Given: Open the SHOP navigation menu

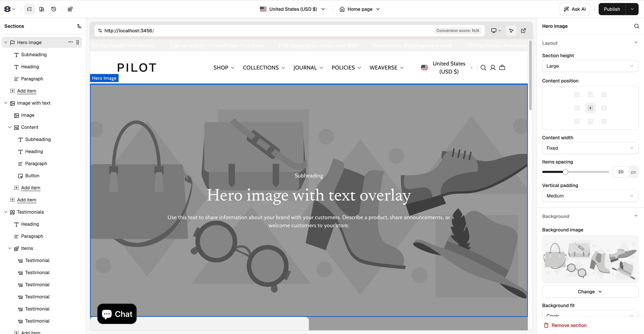Looking at the screenshot, I should coord(224,68).
